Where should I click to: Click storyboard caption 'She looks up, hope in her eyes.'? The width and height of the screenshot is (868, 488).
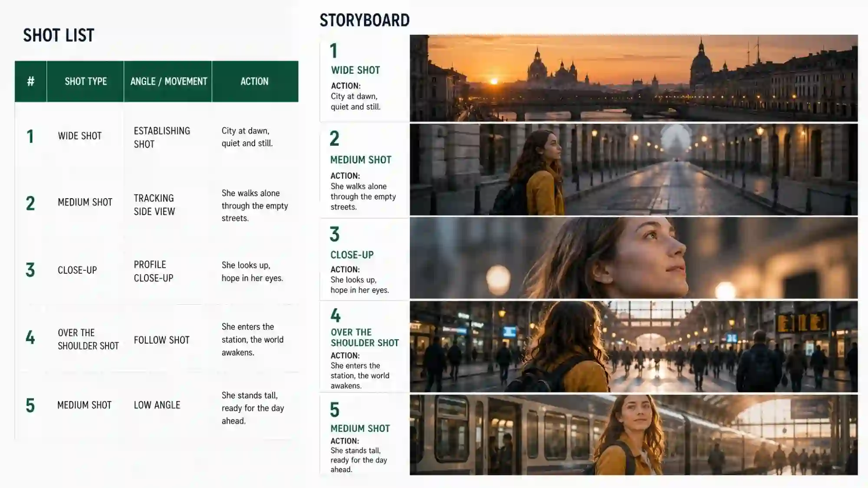point(360,285)
